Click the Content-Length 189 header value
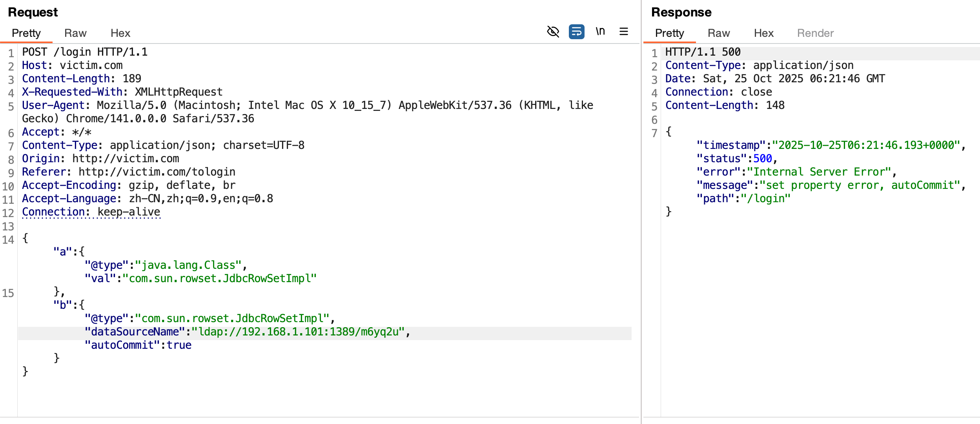 [132, 79]
